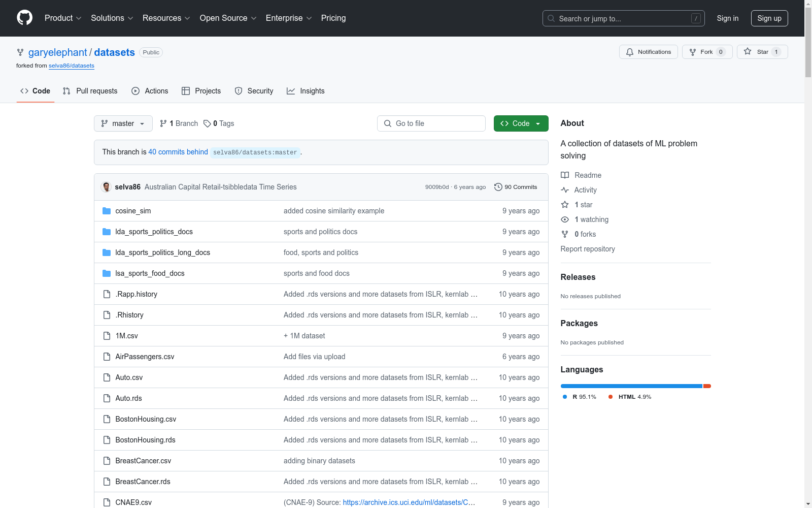Open the 90 Commits history link
The image size is (812, 508).
[x=516, y=187]
